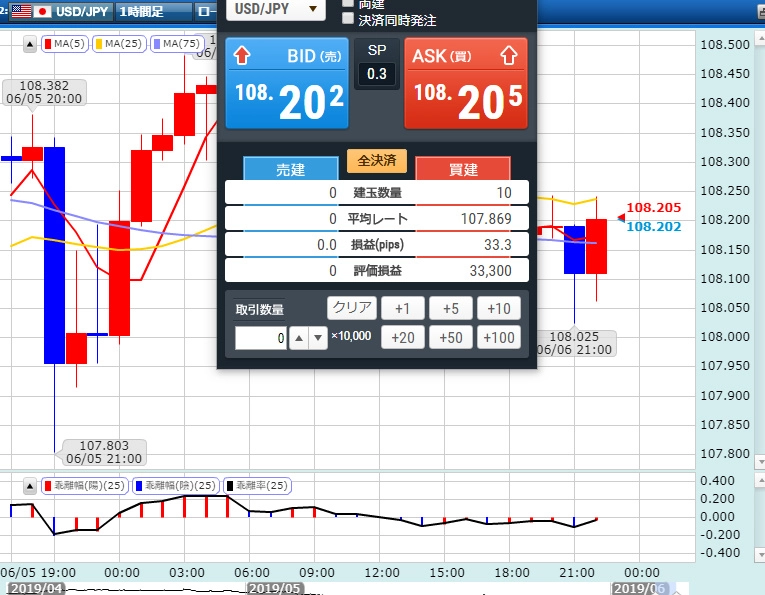Click the 33,300 評価損益 value
The image size is (765, 595).
pyautogui.click(x=490, y=271)
